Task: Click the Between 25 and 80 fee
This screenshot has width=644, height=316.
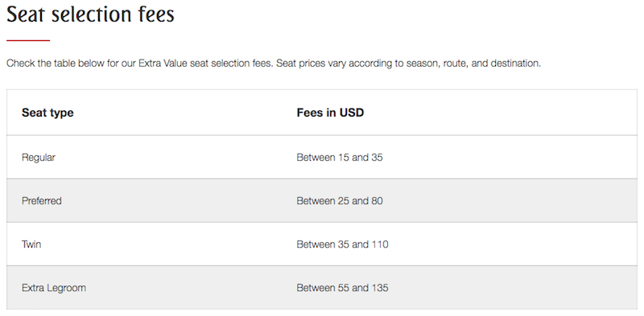Action: tap(340, 201)
